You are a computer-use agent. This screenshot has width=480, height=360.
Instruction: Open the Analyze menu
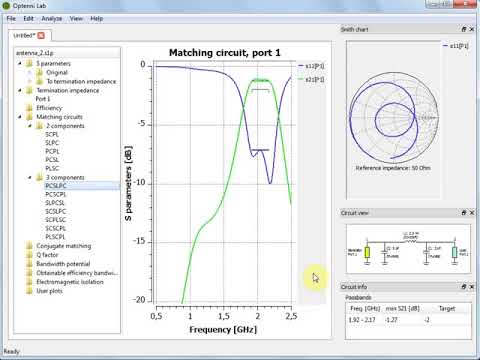click(52, 19)
